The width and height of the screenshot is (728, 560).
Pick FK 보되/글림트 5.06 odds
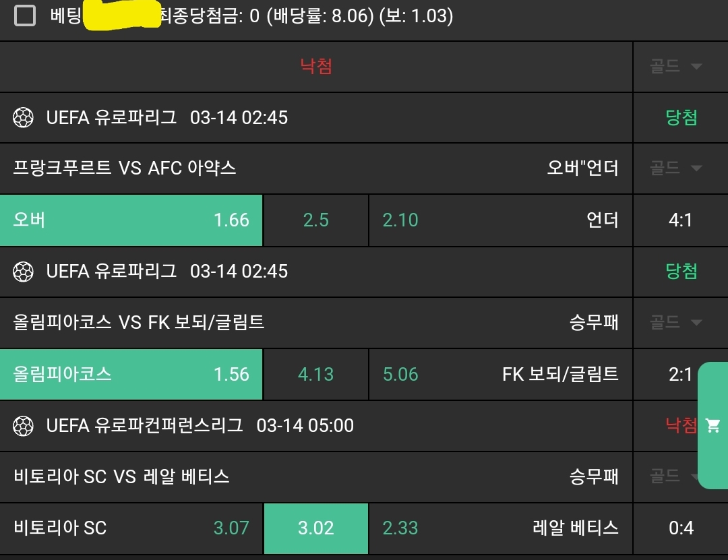pyautogui.click(x=500, y=374)
